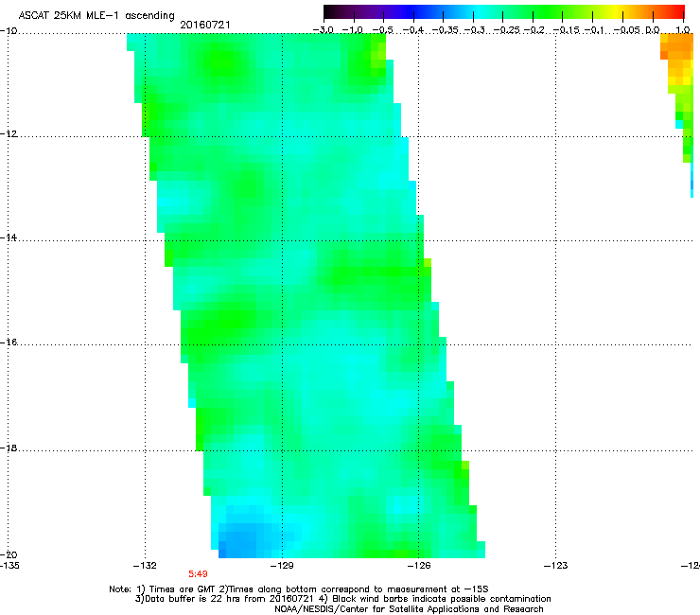Click the -129 longitude axis label
700x615 pixels.
tap(282, 566)
